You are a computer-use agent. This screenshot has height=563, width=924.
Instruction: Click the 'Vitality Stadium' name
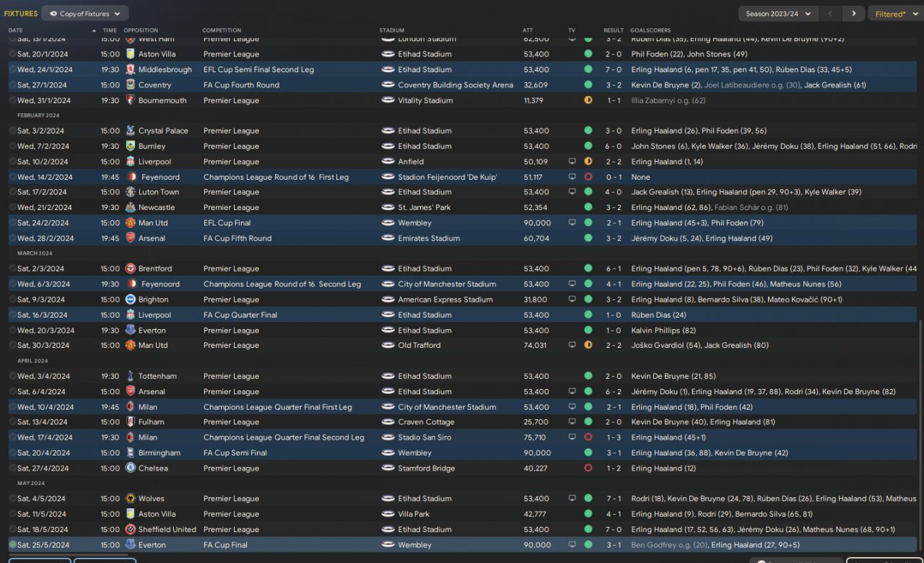[x=424, y=101]
